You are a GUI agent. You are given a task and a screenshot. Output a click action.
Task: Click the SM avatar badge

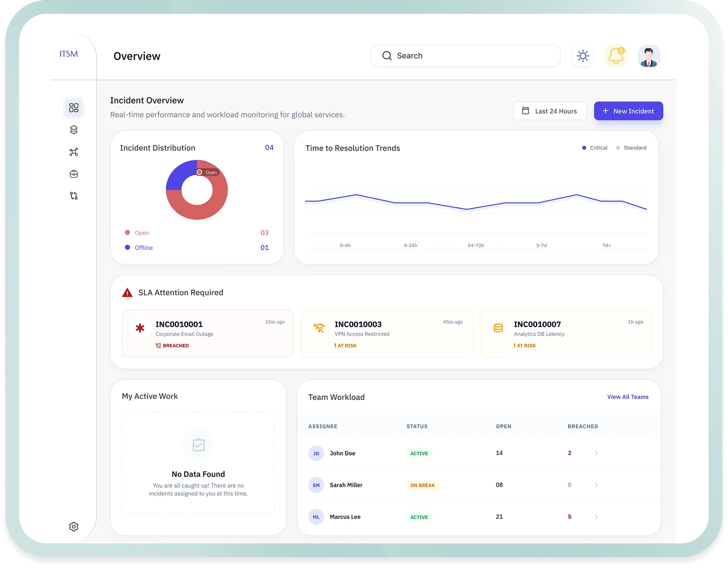[x=316, y=485]
